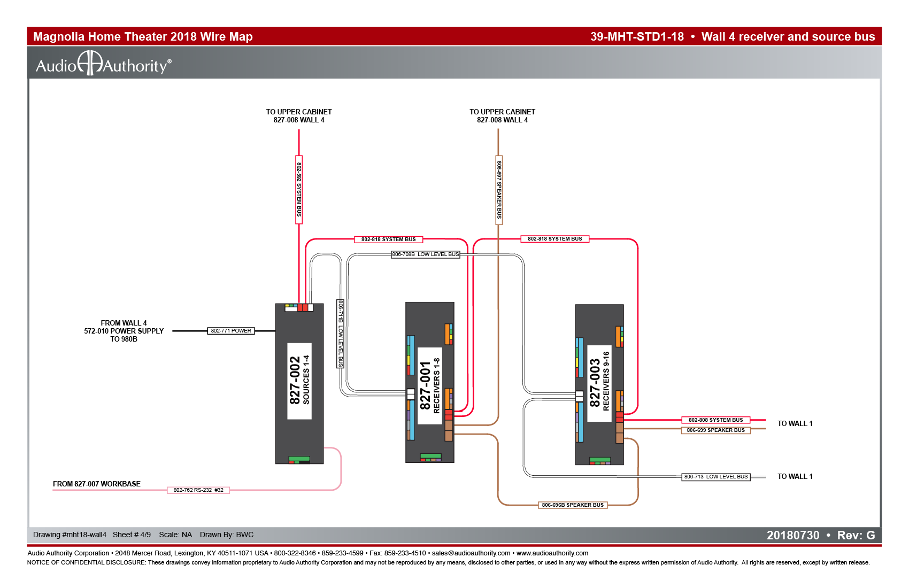Viewport: 909px width, 588px height.
Task: Click the 806-699 SPEAKER BUS label
Action: pyautogui.click(x=715, y=430)
